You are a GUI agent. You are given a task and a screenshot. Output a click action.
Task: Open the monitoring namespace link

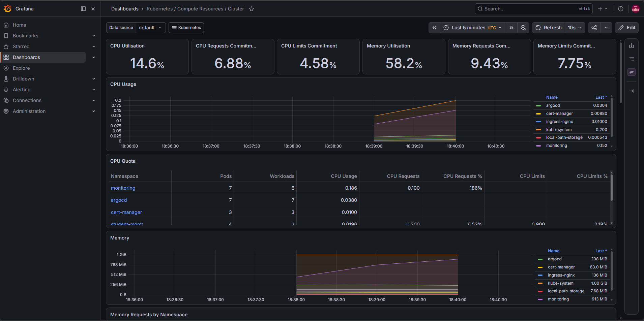pos(123,188)
